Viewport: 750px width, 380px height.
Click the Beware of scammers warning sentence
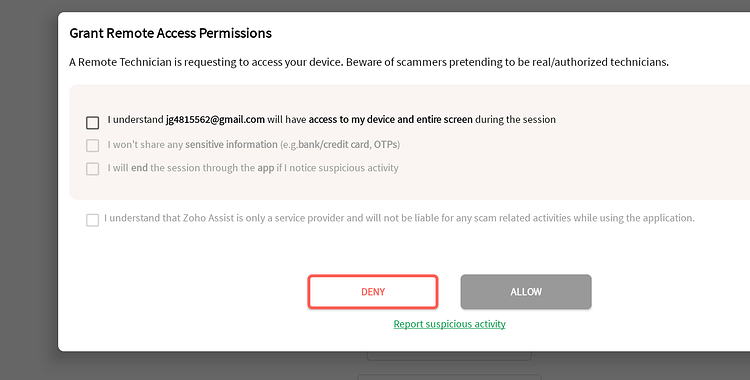coord(507,62)
